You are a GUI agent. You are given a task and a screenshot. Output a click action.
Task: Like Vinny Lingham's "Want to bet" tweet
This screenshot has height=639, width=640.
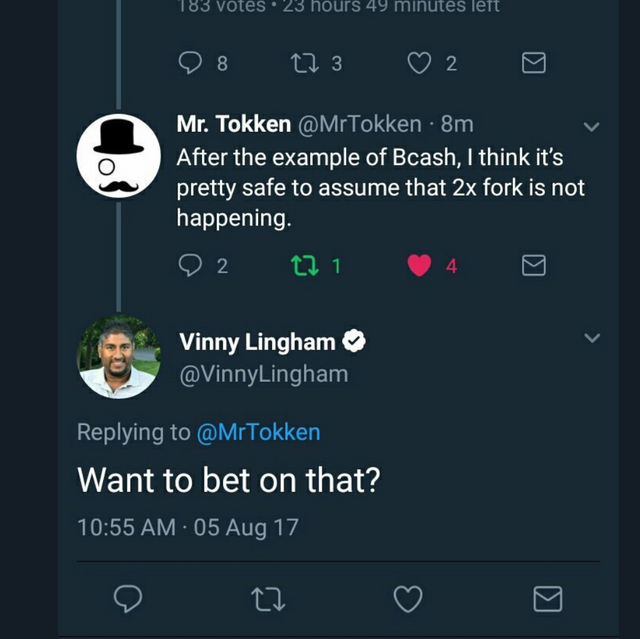click(x=407, y=599)
